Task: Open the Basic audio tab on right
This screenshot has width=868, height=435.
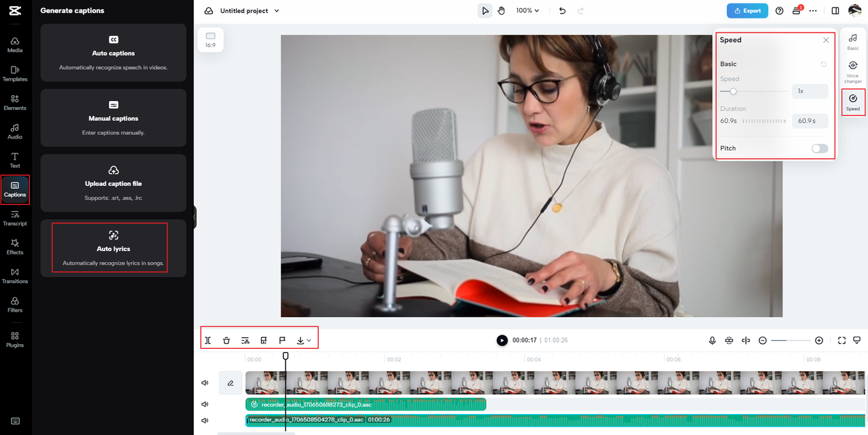Action: (853, 42)
